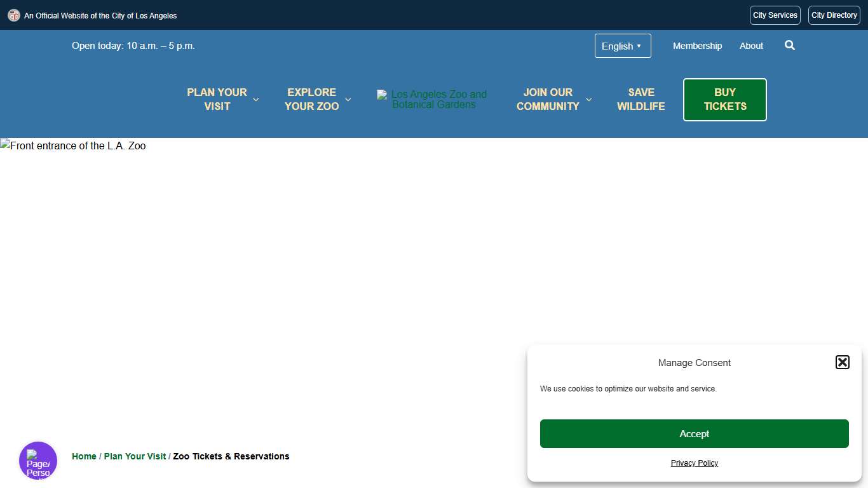Expand the chevron beside Plan Your Visit
The height and width of the screenshot is (488, 868).
pos(256,100)
